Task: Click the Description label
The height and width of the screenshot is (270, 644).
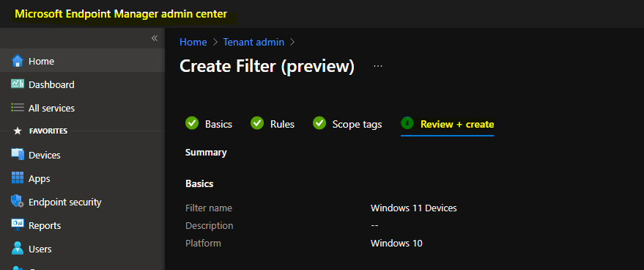Action: (x=209, y=225)
